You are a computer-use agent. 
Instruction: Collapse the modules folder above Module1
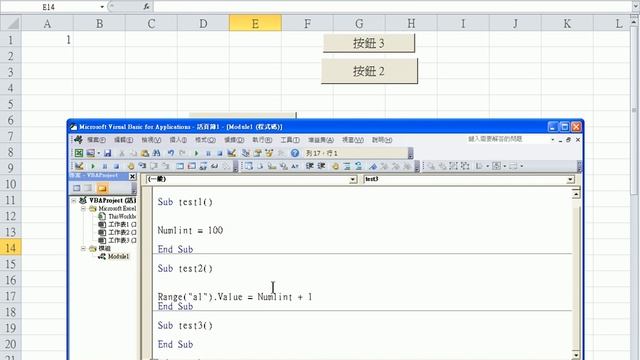(83, 249)
